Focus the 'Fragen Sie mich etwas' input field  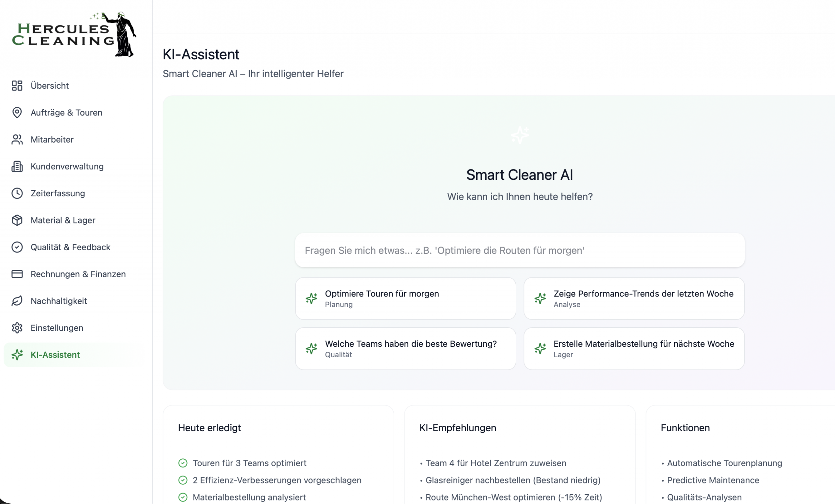[x=520, y=251]
